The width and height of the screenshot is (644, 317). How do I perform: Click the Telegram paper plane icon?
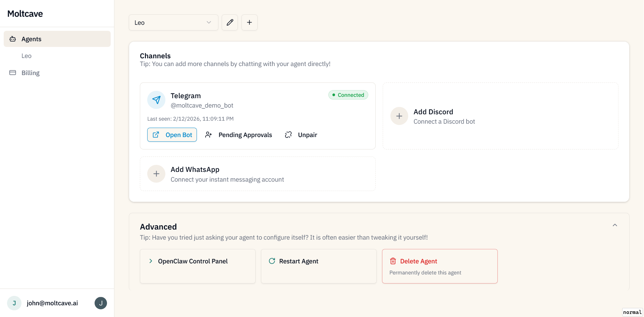click(x=156, y=100)
